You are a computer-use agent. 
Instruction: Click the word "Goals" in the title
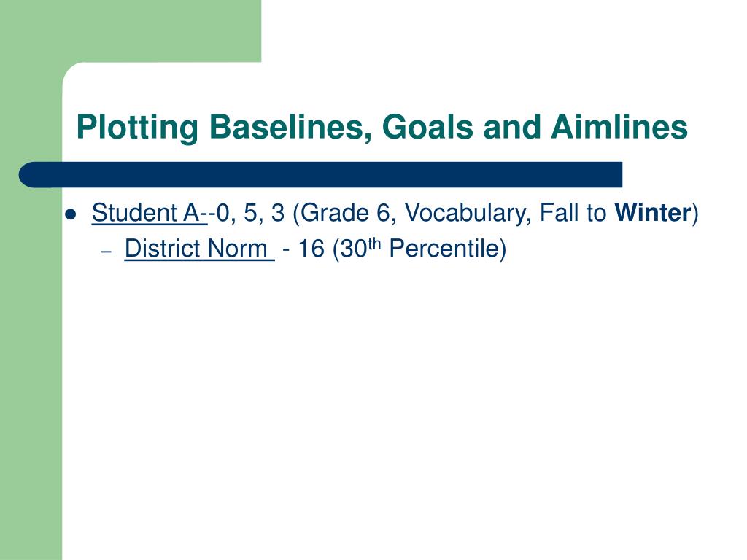[427, 127]
